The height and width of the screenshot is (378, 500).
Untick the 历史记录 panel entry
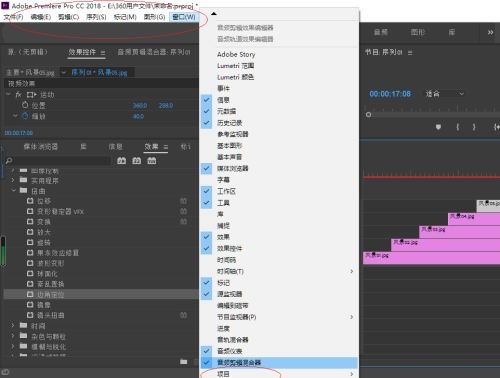pyautogui.click(x=279, y=123)
